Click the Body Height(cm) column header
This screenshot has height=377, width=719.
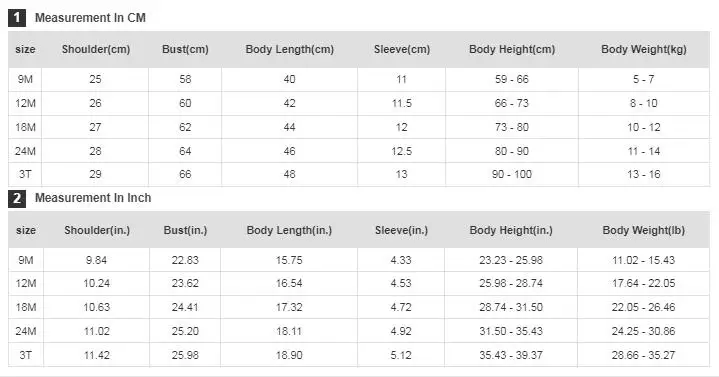(x=512, y=50)
